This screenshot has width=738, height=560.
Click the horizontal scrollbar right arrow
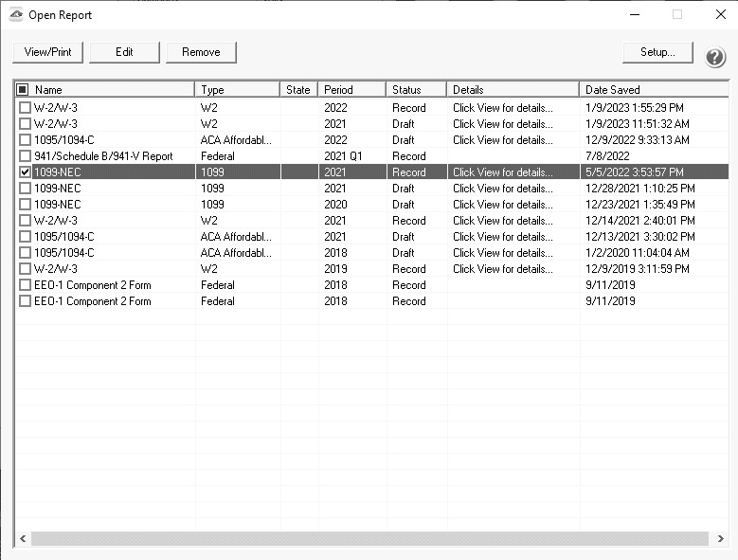pyautogui.click(x=718, y=538)
